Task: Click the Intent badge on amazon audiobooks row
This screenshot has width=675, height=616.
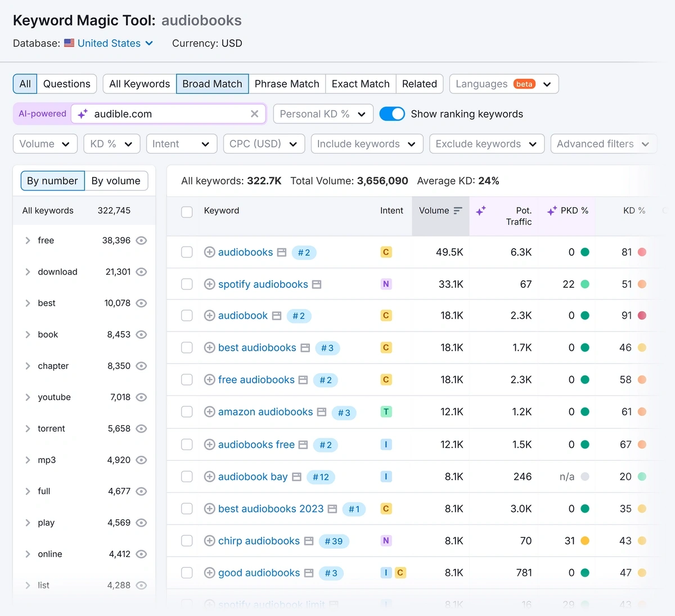Action: point(386,411)
